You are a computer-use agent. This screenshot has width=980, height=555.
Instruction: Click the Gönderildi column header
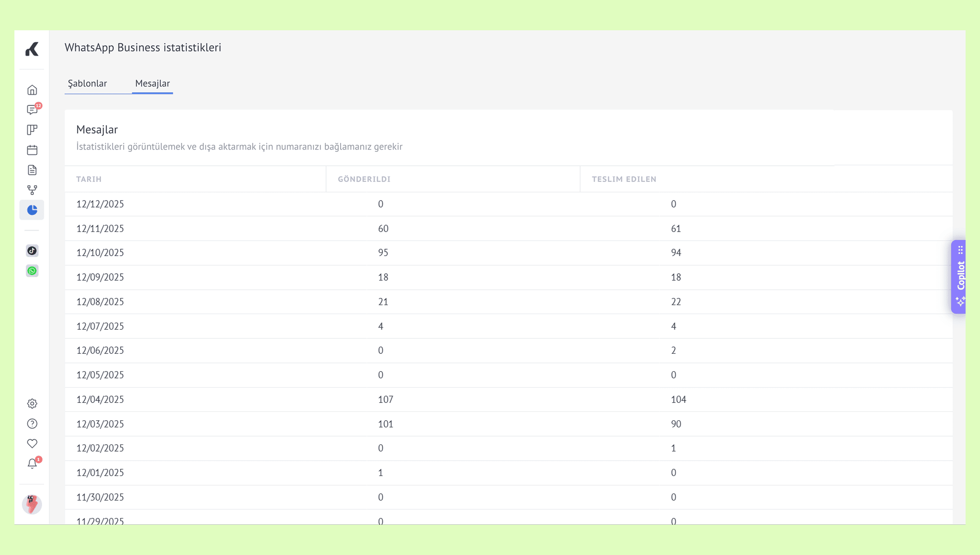pos(364,179)
